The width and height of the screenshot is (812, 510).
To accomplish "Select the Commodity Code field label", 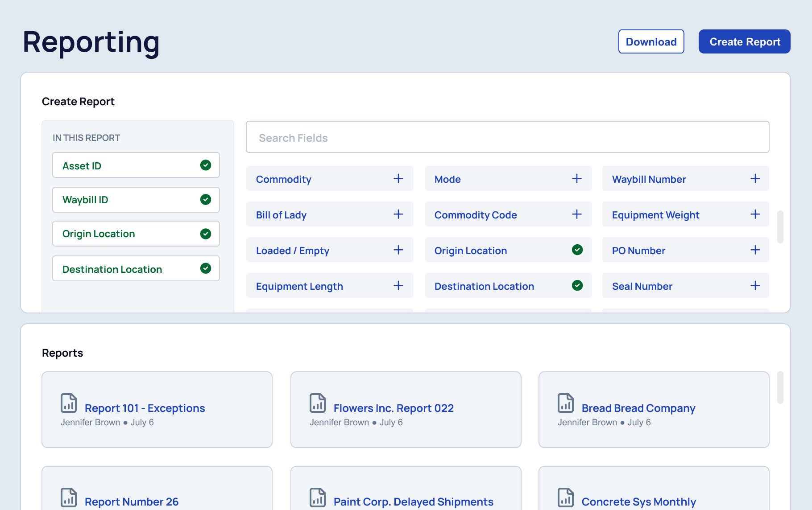I will pos(476,215).
